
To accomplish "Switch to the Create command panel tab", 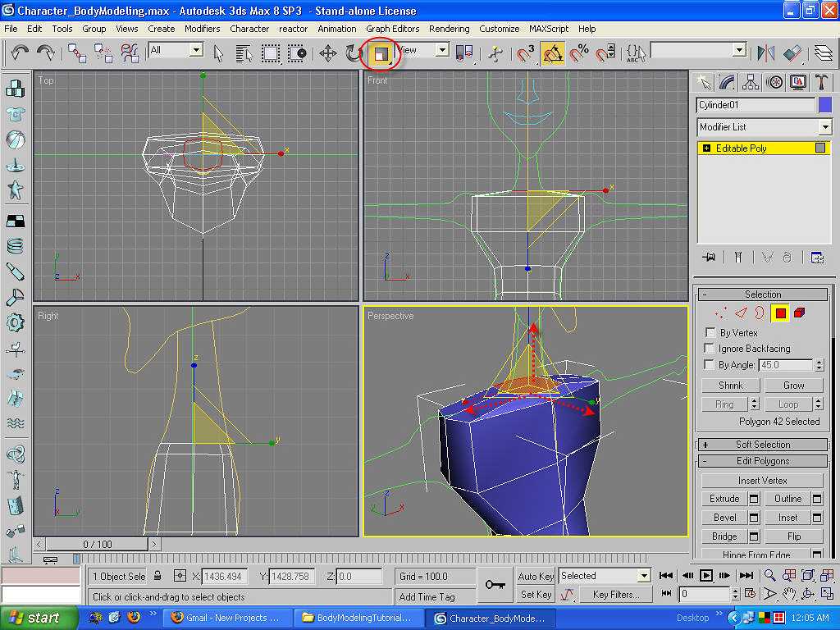I will (704, 82).
